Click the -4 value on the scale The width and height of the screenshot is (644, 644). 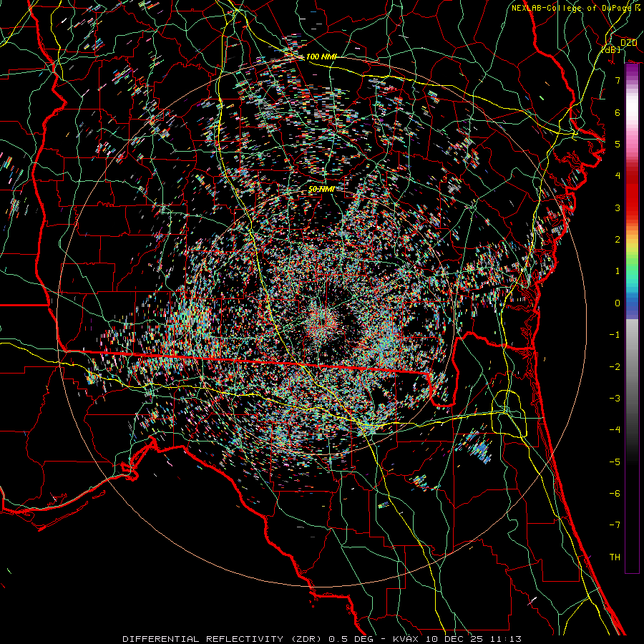coord(615,430)
